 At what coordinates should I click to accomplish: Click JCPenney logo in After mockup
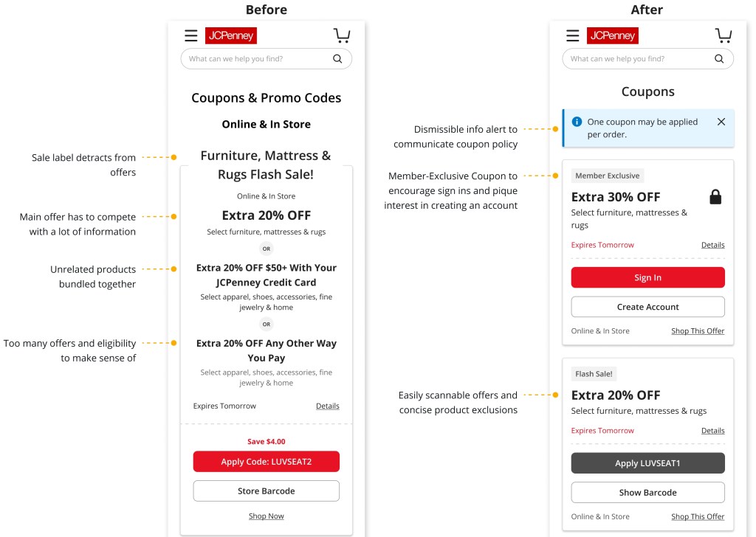tap(613, 35)
